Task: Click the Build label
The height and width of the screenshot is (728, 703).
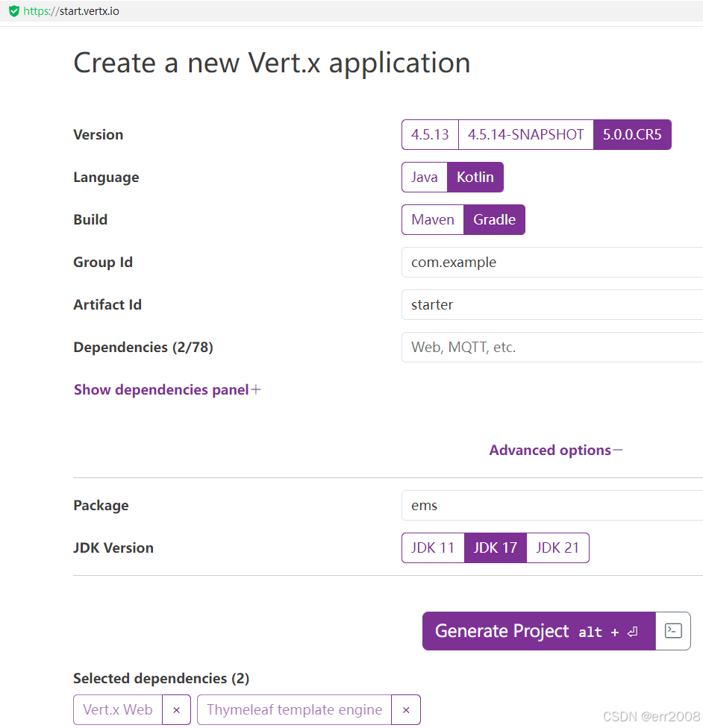Action: 90,219
